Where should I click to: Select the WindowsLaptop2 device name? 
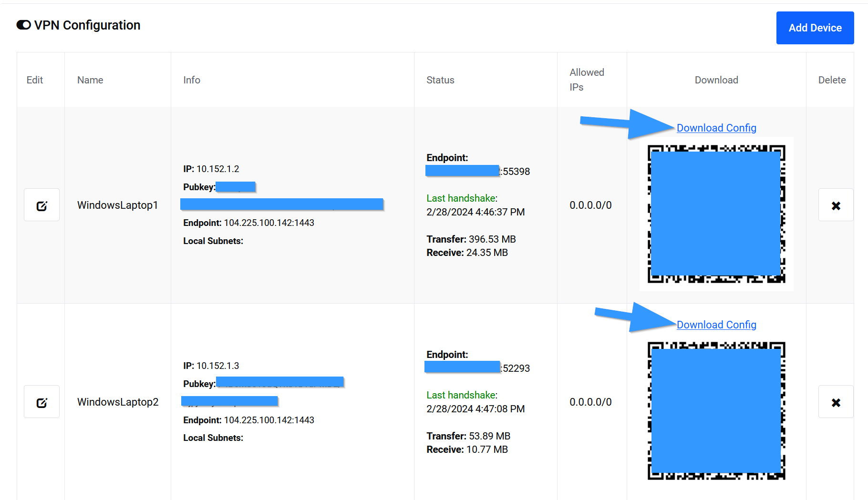pyautogui.click(x=118, y=402)
